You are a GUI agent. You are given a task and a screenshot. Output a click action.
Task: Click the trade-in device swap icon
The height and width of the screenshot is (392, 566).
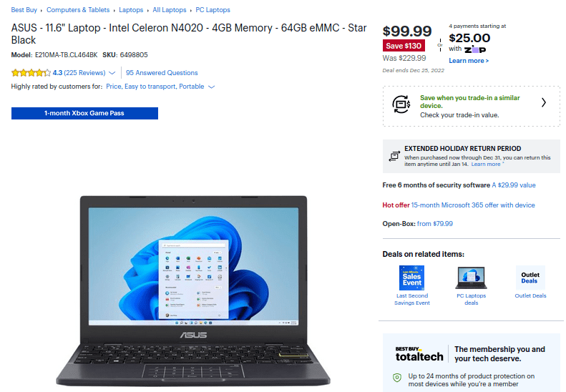pos(401,104)
